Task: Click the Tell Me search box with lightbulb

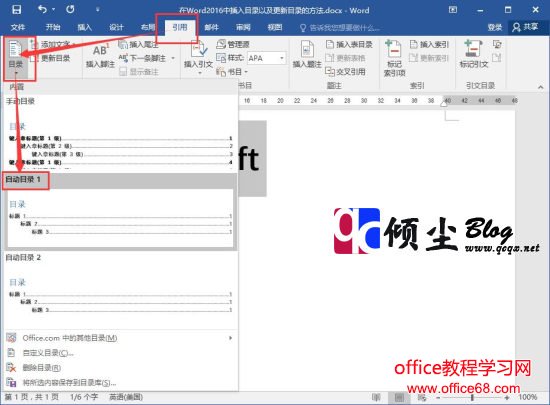Action: (340, 28)
